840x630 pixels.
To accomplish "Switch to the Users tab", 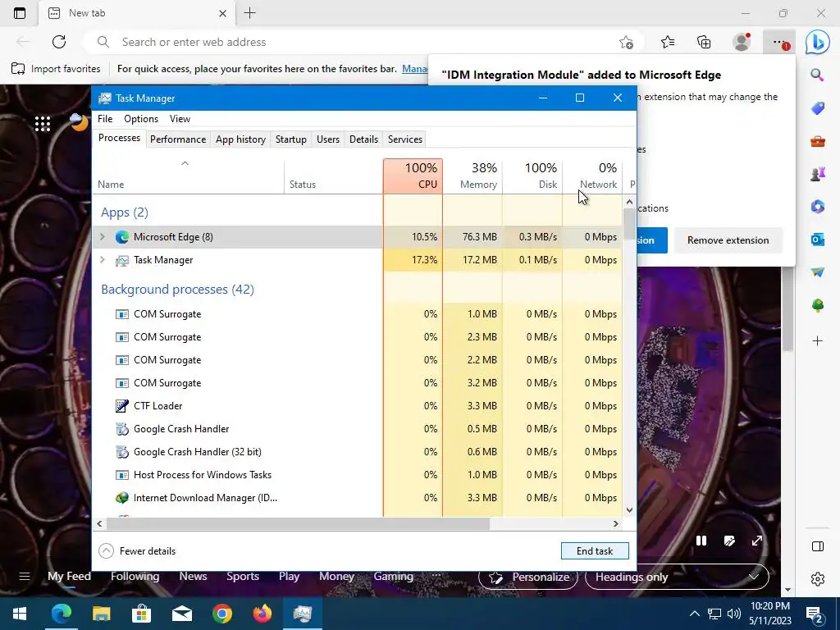I will pos(328,139).
